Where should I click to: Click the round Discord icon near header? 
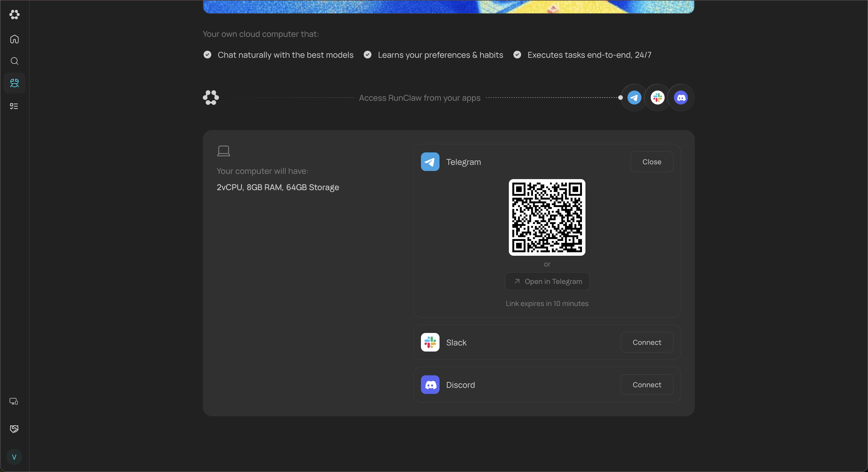coord(681,98)
